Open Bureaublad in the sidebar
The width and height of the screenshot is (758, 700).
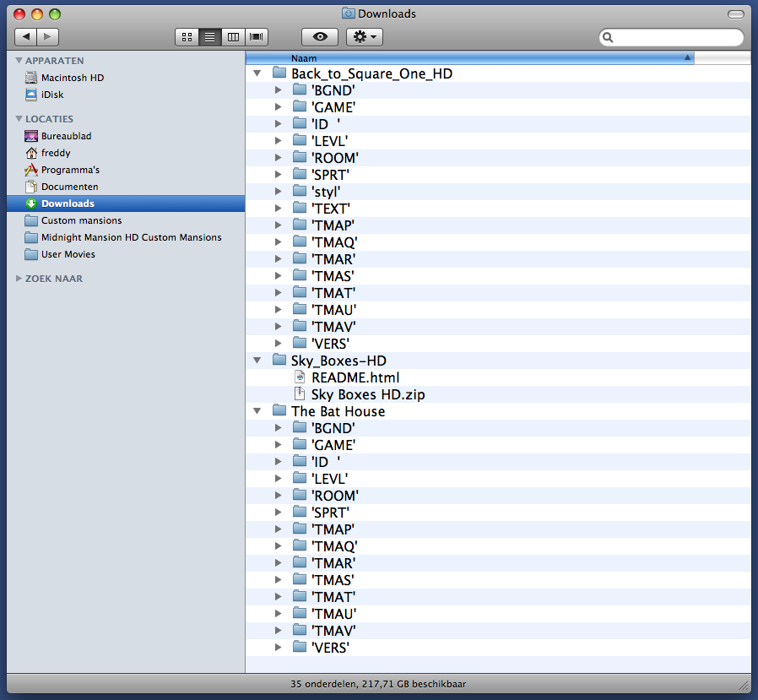tap(66, 136)
